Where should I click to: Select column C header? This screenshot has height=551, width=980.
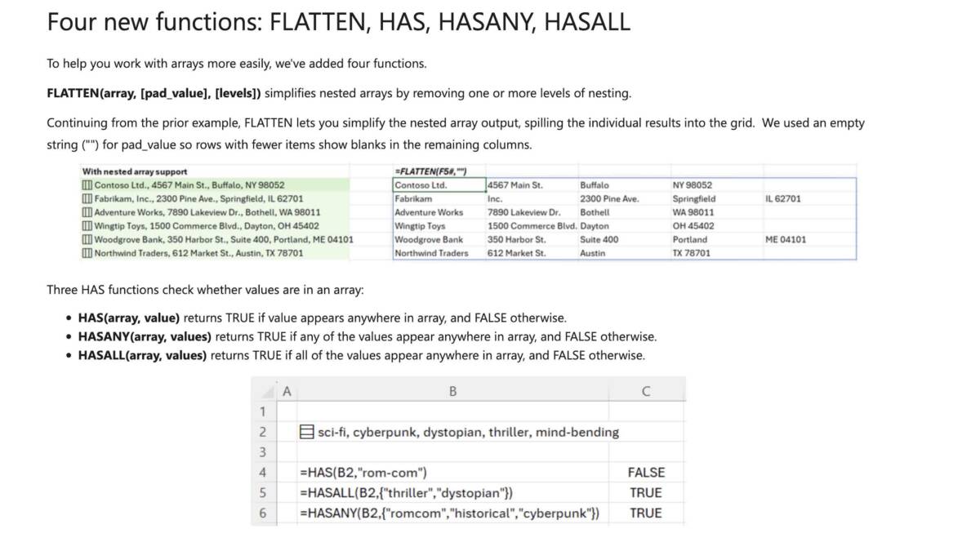645,391
